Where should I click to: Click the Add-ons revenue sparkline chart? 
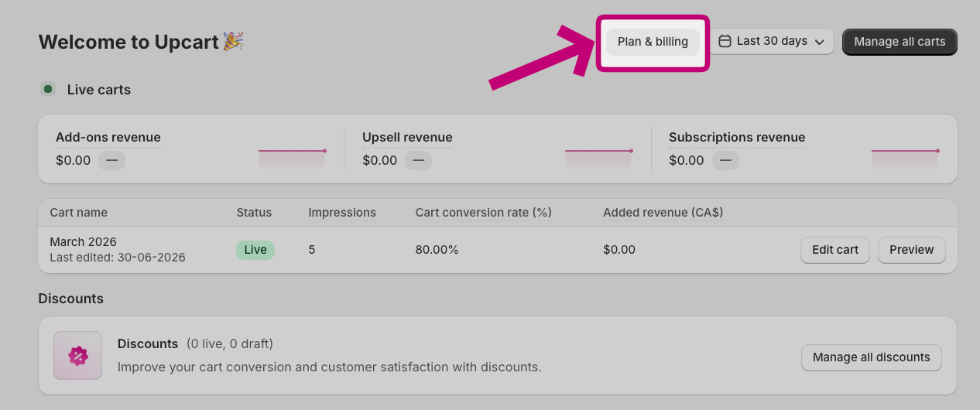click(293, 158)
